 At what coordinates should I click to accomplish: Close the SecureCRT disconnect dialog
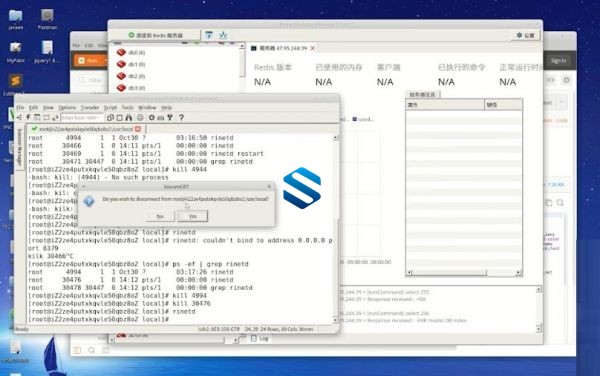269,187
